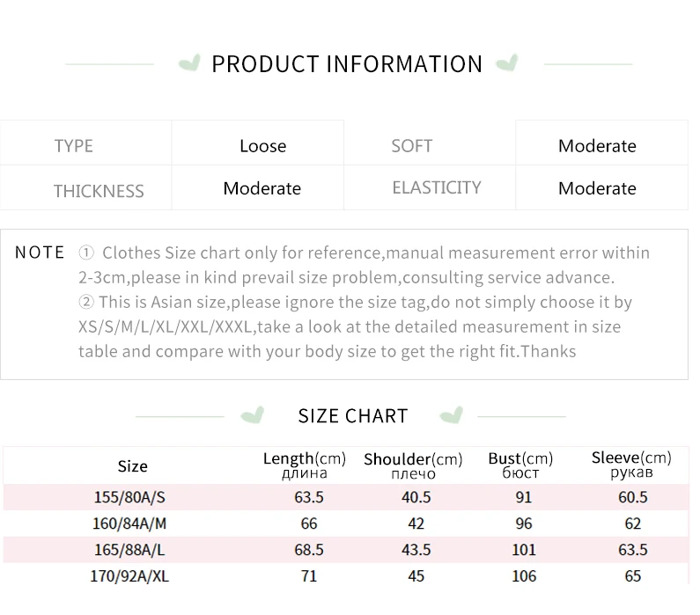Click the Sleeve(cm) column header

(630, 464)
